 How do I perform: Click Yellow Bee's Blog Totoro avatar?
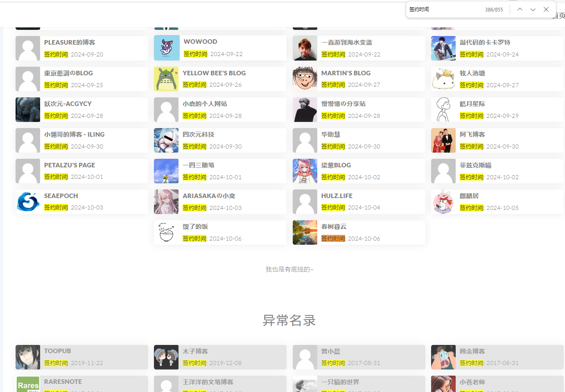point(166,79)
